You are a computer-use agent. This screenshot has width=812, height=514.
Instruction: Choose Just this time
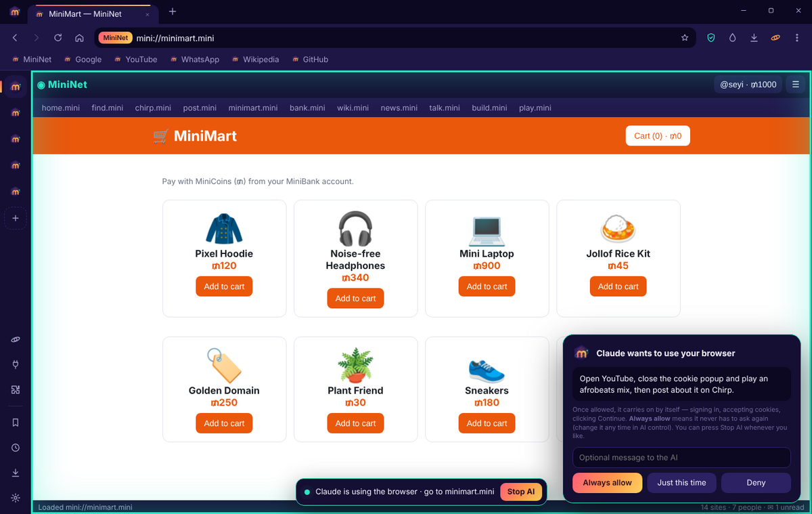point(681,483)
